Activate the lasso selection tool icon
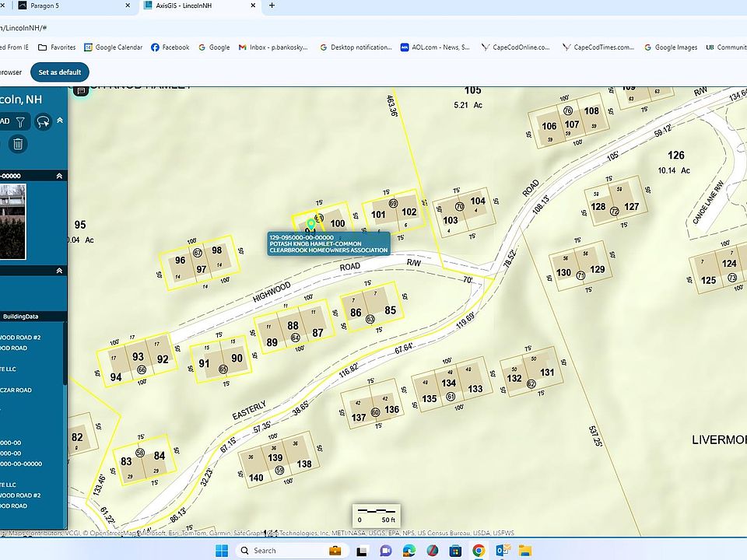This screenshot has width=747, height=560. click(43, 121)
